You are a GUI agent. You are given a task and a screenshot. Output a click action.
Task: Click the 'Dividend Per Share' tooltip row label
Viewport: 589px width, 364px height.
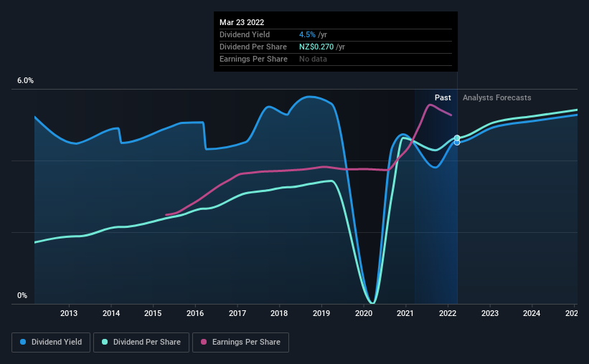pos(253,47)
